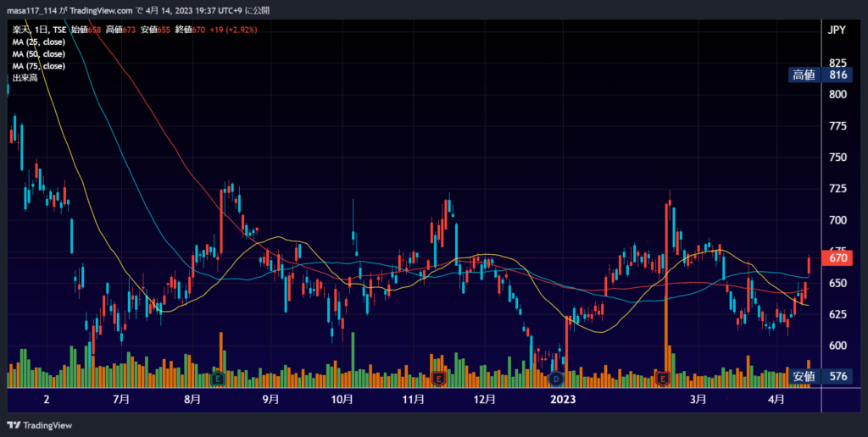Click the red earnings E marker between 11月 and 12月

click(438, 379)
